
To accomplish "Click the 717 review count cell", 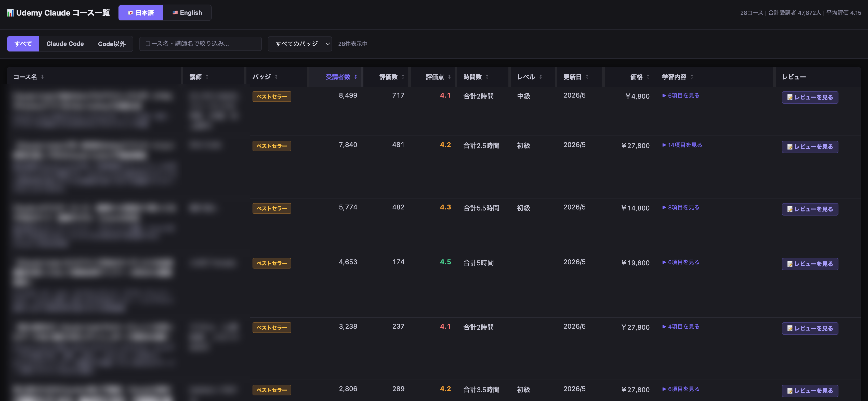I will click(398, 95).
